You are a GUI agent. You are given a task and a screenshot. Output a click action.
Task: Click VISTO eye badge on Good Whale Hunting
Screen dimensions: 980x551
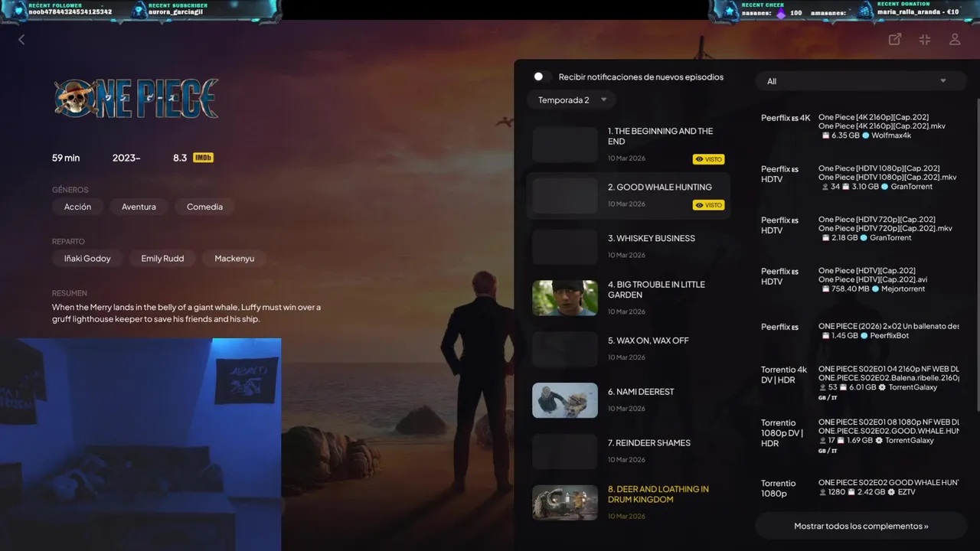[x=708, y=205]
